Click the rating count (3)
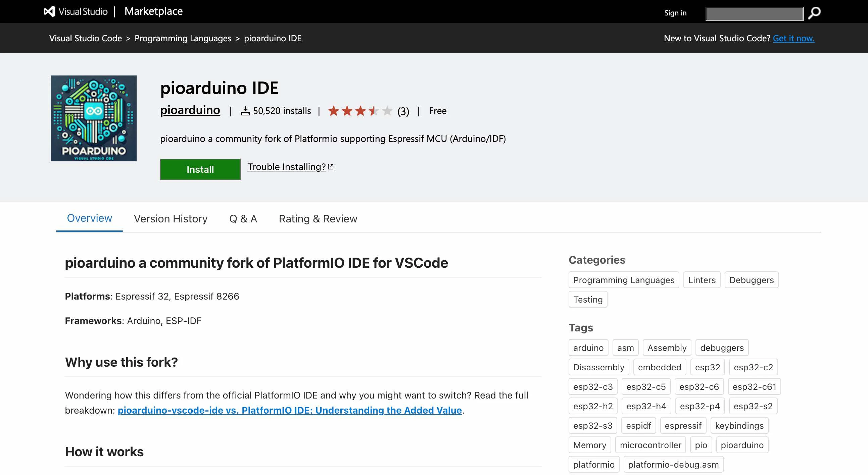868x475 pixels. tap(403, 111)
